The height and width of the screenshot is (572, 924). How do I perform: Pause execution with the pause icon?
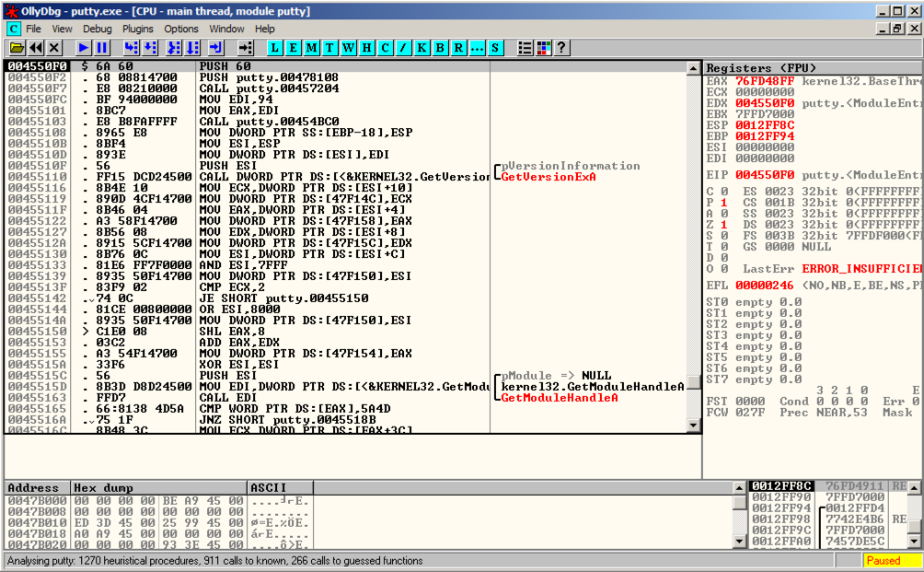coord(101,47)
